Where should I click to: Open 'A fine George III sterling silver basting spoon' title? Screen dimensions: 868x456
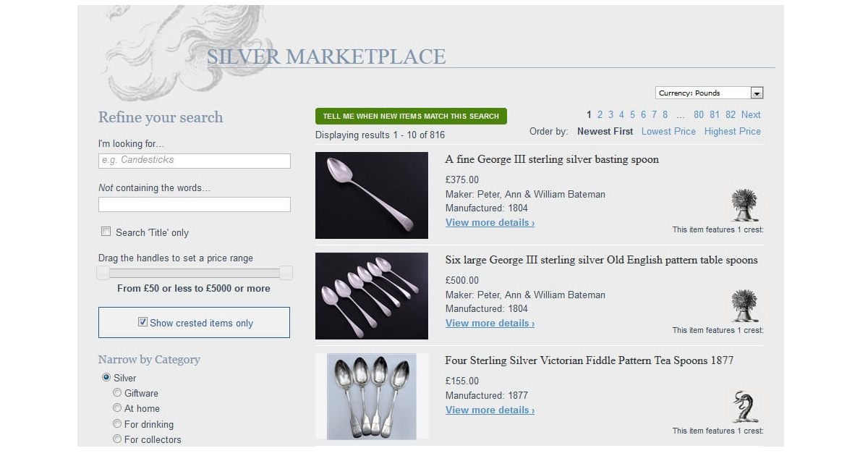552,159
